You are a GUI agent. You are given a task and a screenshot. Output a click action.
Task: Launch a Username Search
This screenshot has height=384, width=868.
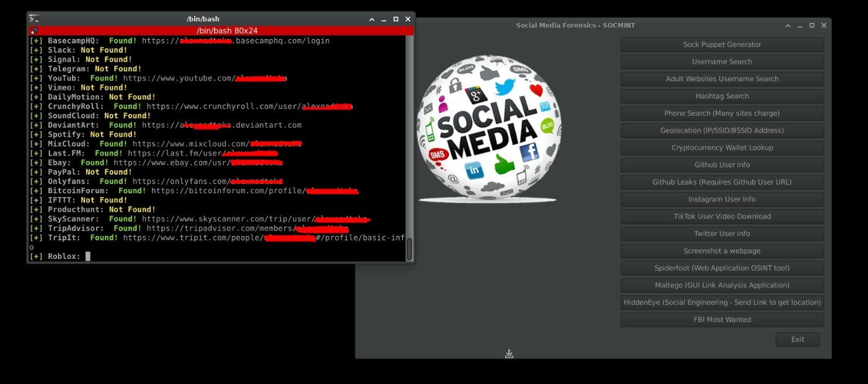[721, 61]
